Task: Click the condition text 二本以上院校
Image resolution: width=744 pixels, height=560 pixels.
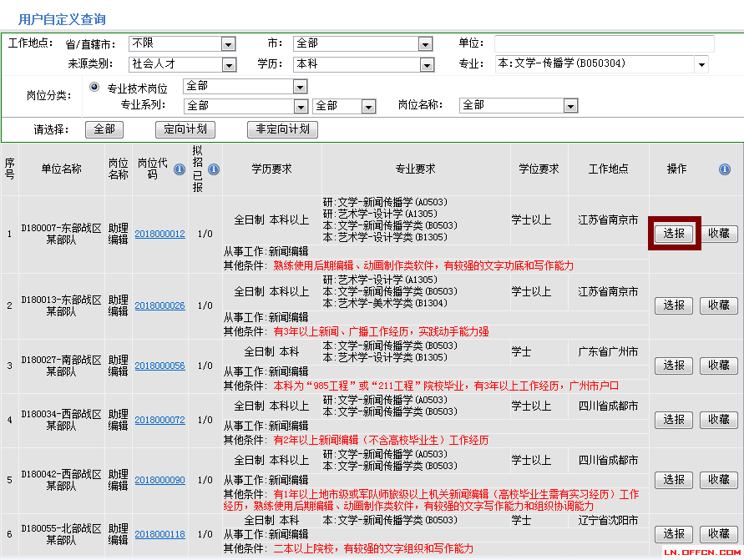Action: (303, 549)
